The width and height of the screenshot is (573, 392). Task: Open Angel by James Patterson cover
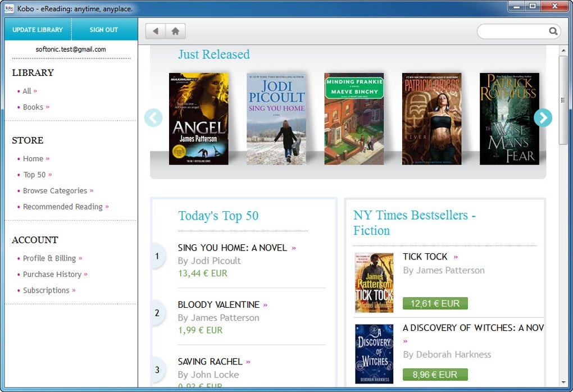(199, 118)
